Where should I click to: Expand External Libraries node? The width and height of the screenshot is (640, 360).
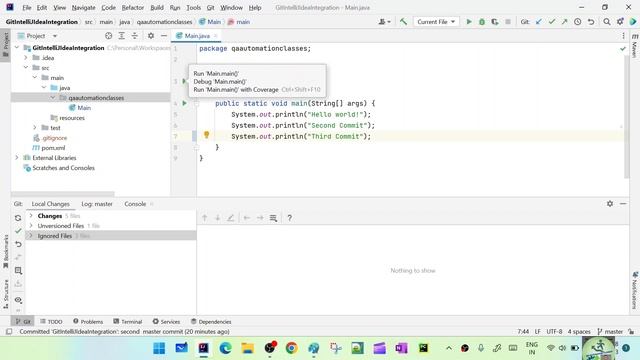click(x=17, y=158)
